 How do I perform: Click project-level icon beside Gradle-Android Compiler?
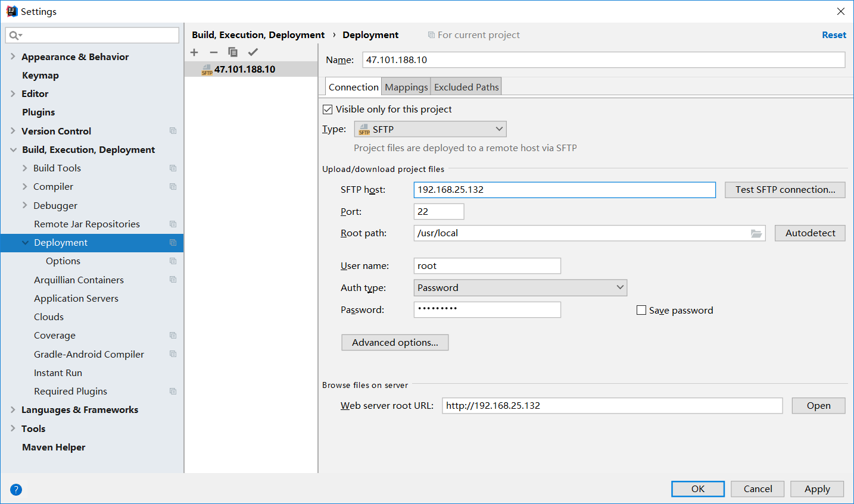(173, 354)
